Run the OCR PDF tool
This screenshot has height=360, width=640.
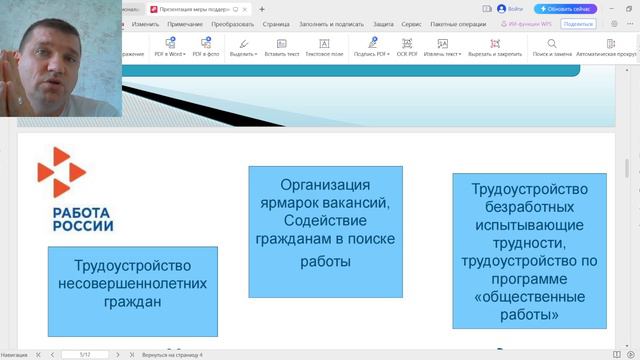click(x=407, y=47)
